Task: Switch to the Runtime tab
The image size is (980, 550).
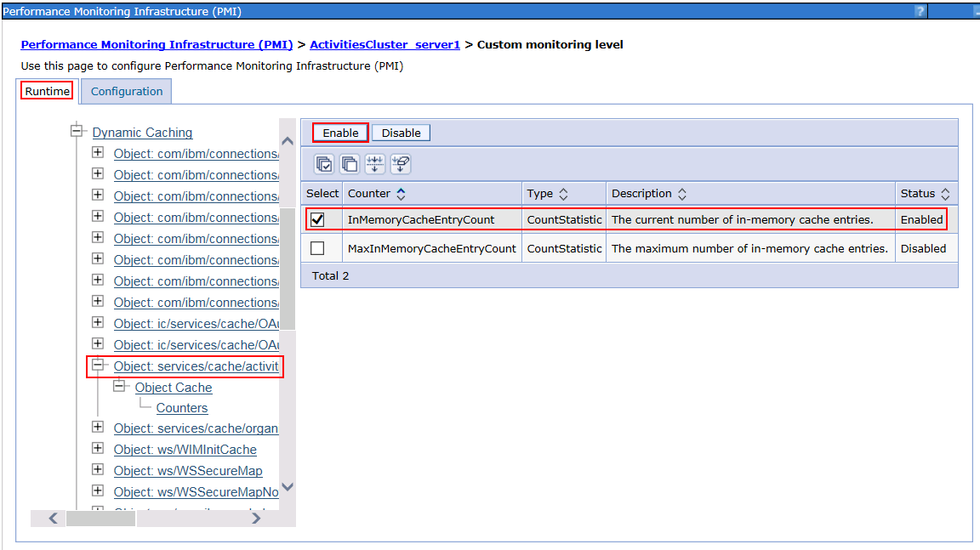Action: 47,91
